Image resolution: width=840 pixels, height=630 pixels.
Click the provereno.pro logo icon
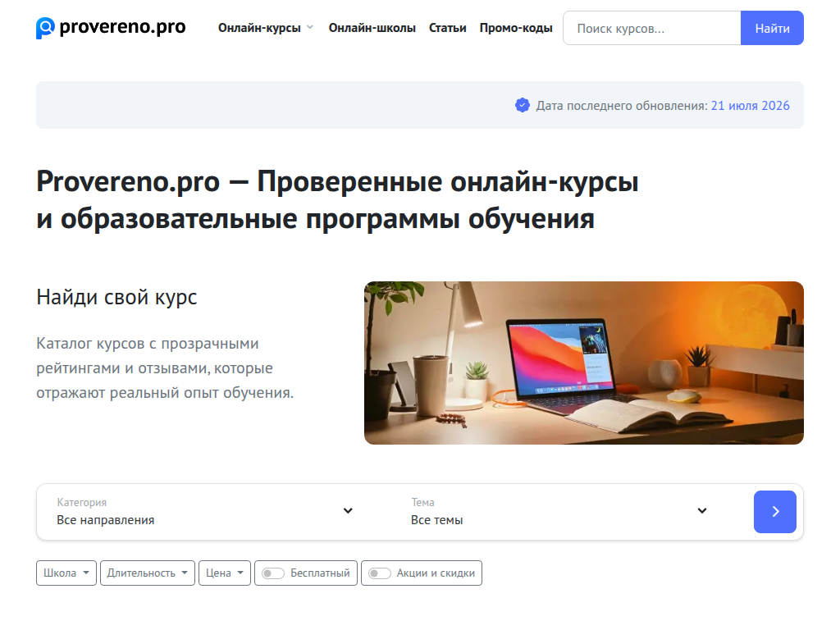coord(46,28)
